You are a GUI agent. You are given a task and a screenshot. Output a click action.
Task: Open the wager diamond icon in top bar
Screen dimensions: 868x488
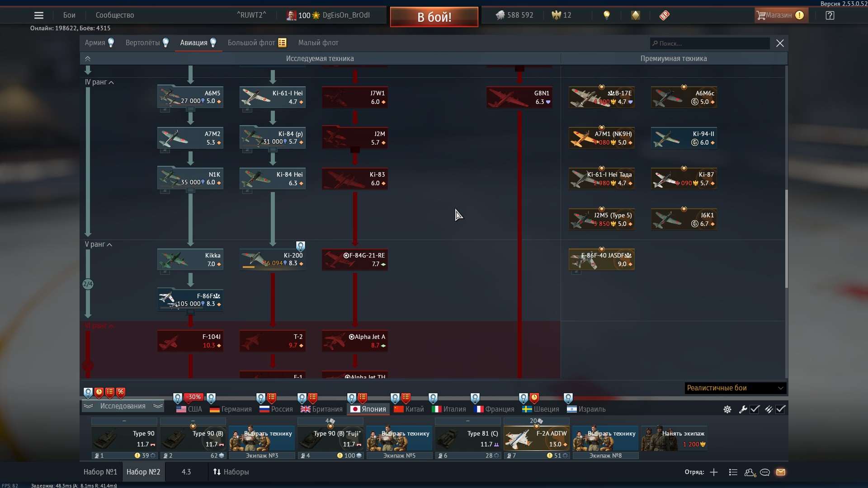click(x=636, y=15)
